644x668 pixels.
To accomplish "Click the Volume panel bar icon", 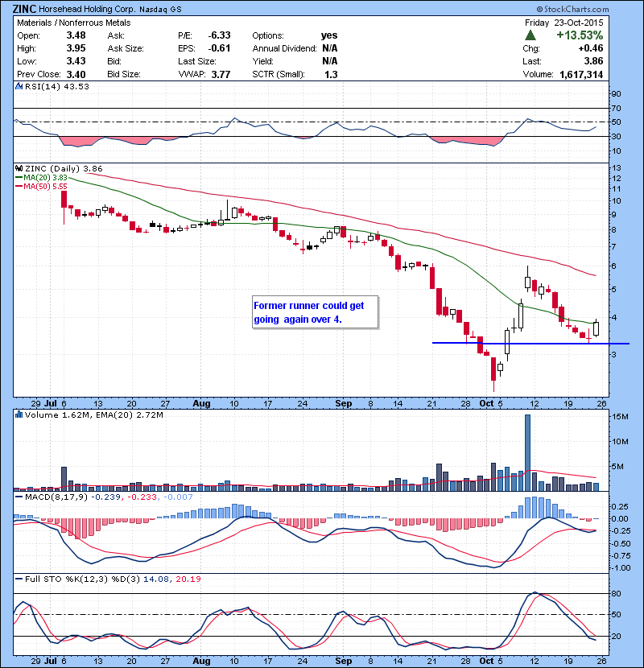I will 19,414.
